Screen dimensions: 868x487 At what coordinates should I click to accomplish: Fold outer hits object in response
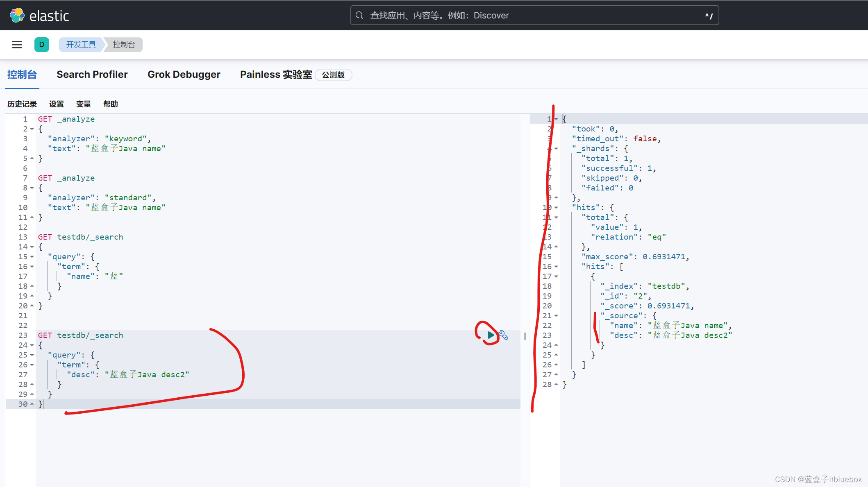556,208
